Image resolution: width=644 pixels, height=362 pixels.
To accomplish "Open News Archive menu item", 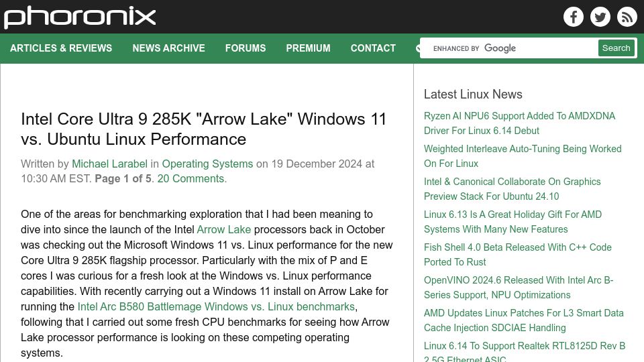I will [x=168, y=48].
